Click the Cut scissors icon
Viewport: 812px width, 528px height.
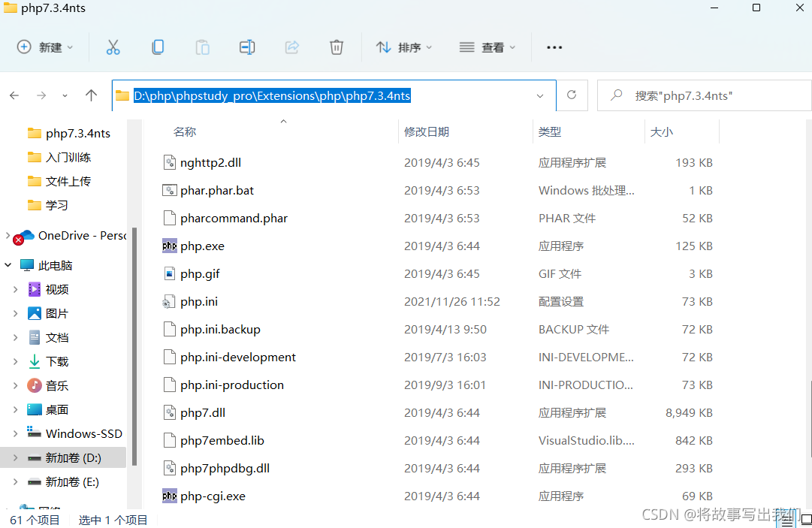[113, 47]
